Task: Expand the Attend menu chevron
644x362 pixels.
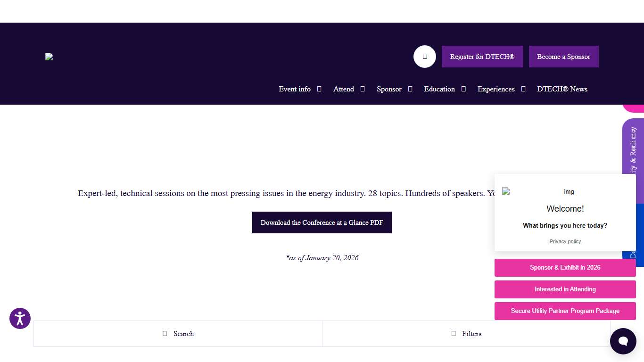Action: click(363, 89)
